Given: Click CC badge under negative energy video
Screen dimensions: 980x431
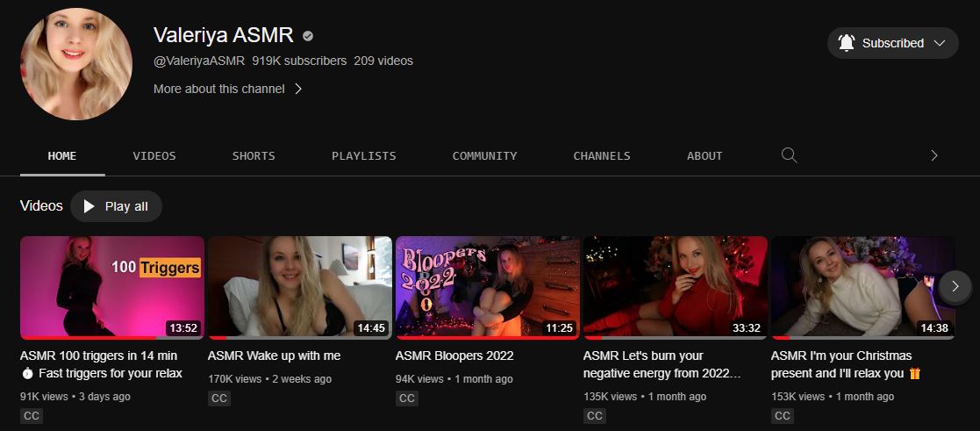Looking at the screenshot, I should pos(595,416).
